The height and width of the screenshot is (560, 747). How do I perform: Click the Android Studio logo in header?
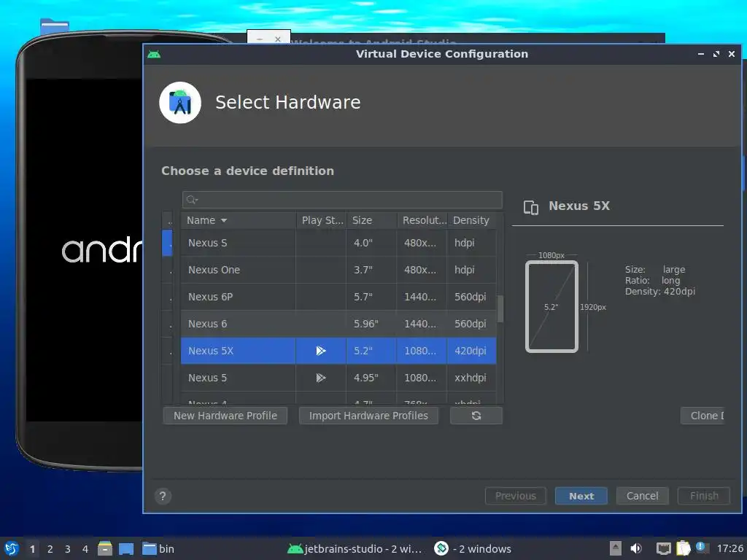click(180, 103)
